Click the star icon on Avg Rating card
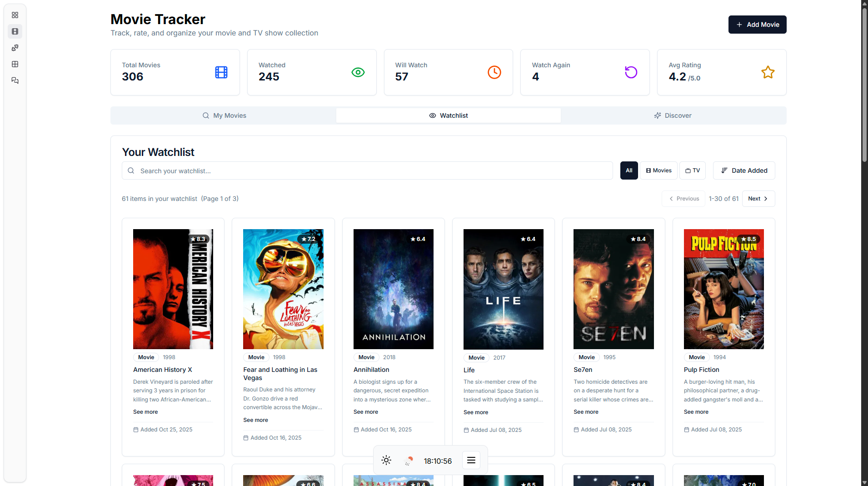The image size is (868, 486). tap(767, 72)
